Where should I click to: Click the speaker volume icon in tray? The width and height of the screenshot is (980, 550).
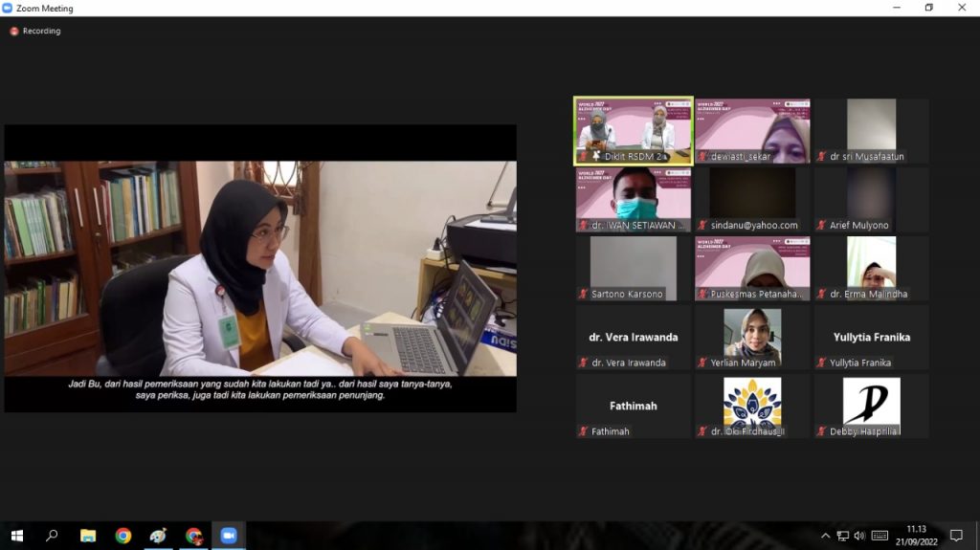(859, 536)
